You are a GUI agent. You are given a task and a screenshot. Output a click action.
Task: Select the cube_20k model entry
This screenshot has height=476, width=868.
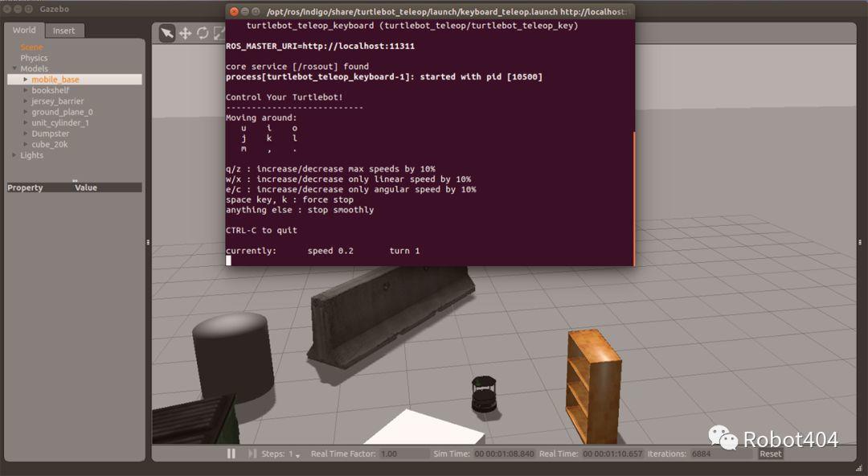click(x=49, y=144)
